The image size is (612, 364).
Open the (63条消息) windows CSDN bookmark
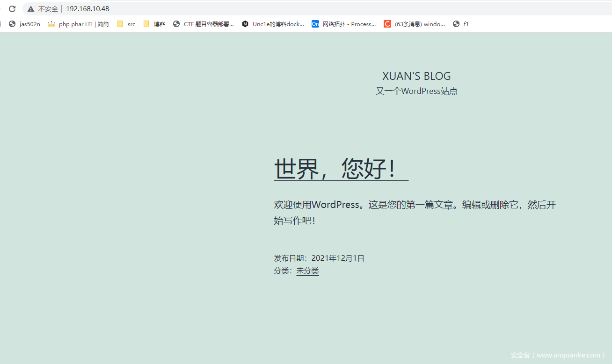click(x=415, y=24)
